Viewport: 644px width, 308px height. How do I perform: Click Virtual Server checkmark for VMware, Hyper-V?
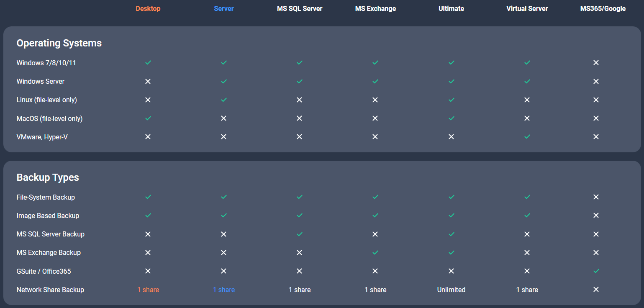[x=527, y=137]
